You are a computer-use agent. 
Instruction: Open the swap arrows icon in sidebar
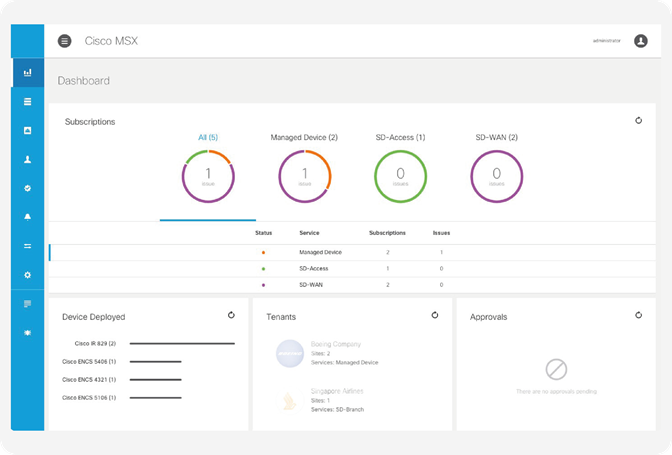(27, 246)
